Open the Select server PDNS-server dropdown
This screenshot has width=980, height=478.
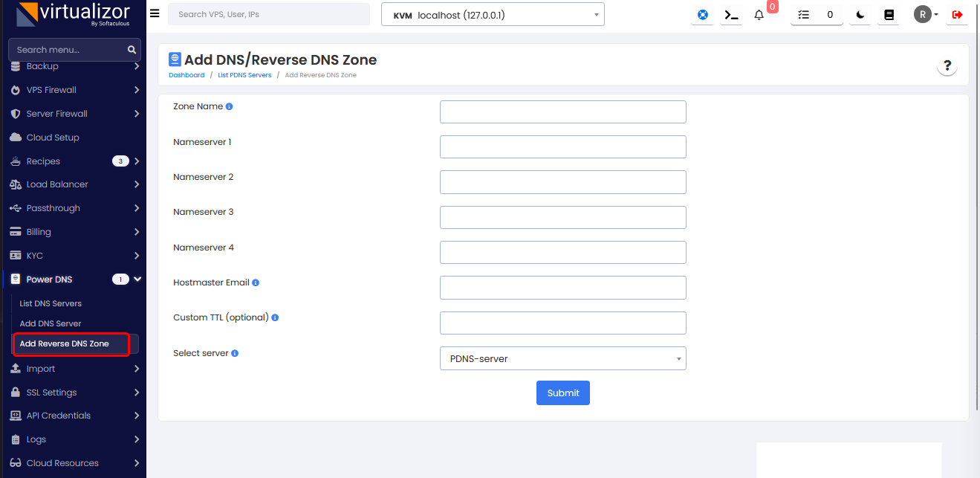(562, 358)
